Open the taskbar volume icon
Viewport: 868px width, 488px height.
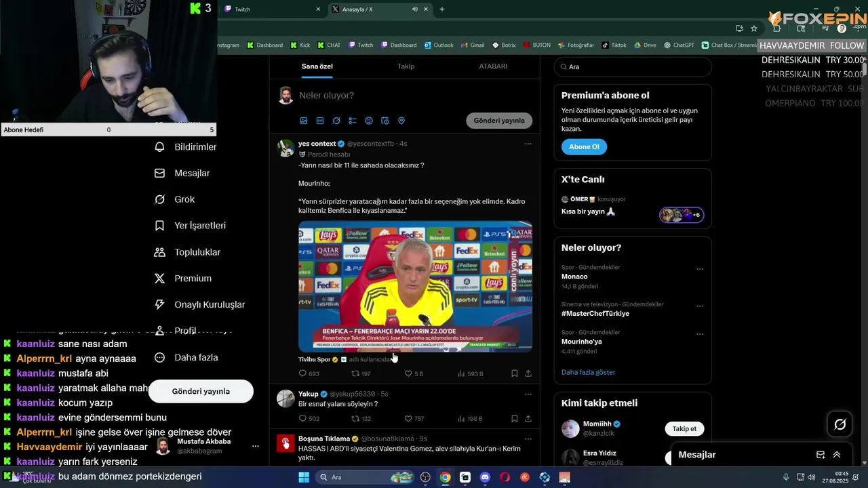(x=812, y=477)
